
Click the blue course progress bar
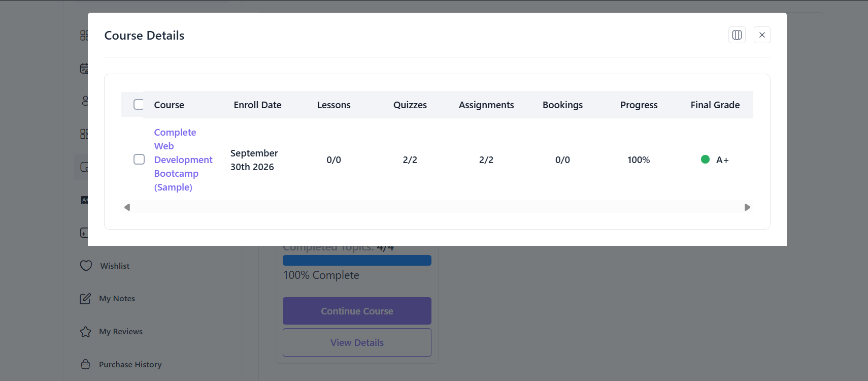357,260
